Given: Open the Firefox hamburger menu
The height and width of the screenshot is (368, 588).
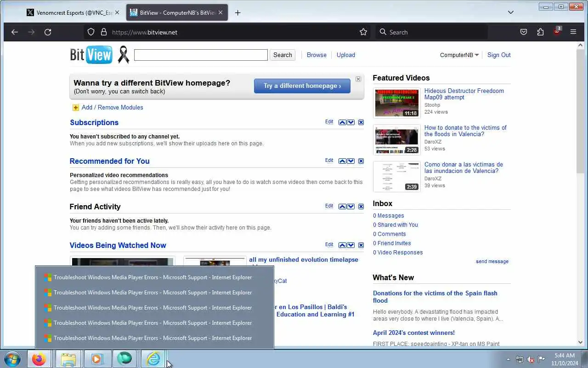Looking at the screenshot, I should [x=573, y=32].
